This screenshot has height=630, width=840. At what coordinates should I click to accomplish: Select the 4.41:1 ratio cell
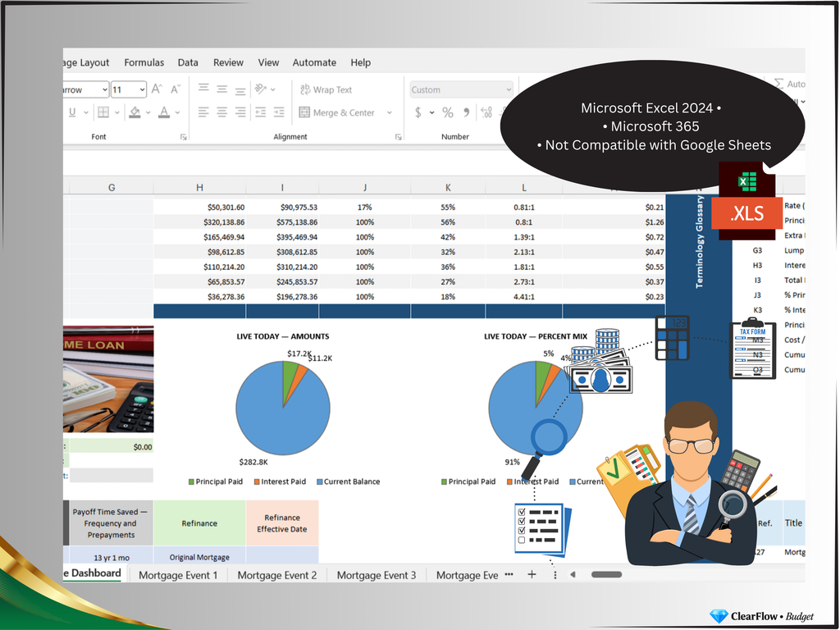tap(524, 297)
